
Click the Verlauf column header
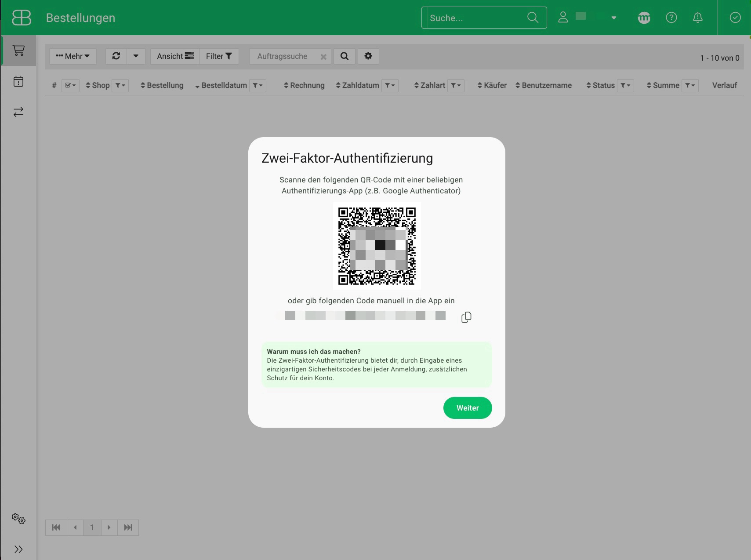pyautogui.click(x=725, y=85)
